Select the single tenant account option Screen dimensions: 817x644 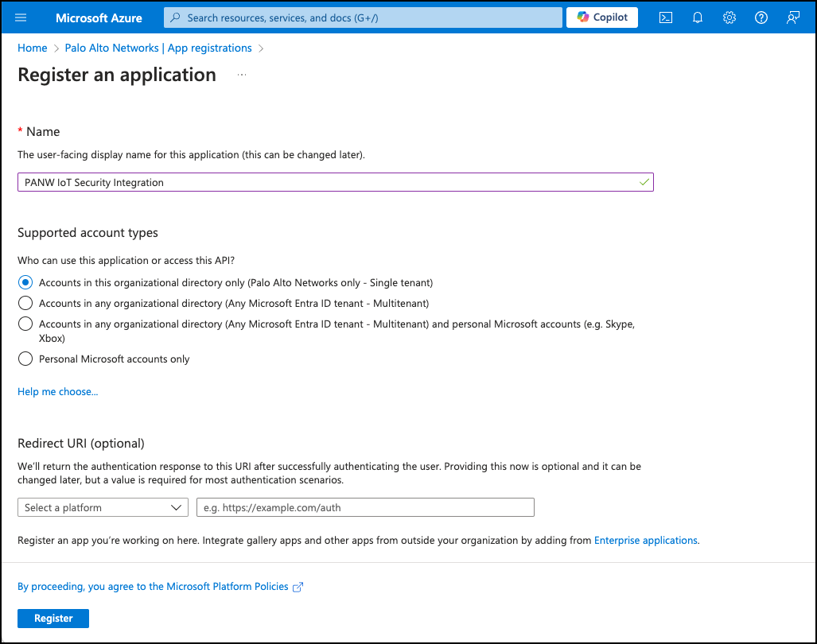point(25,282)
